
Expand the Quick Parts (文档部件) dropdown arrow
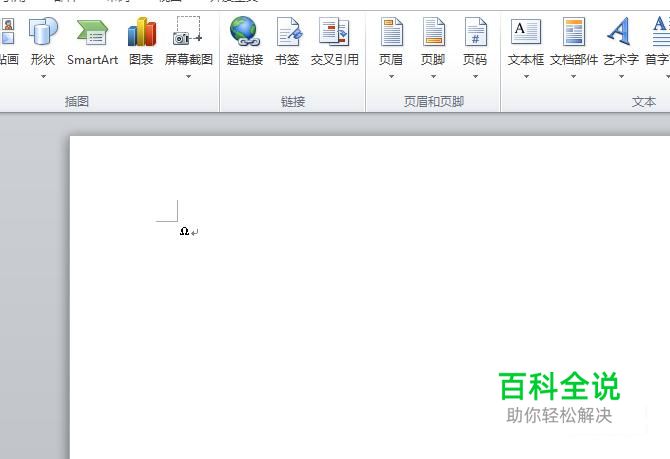(x=573, y=77)
